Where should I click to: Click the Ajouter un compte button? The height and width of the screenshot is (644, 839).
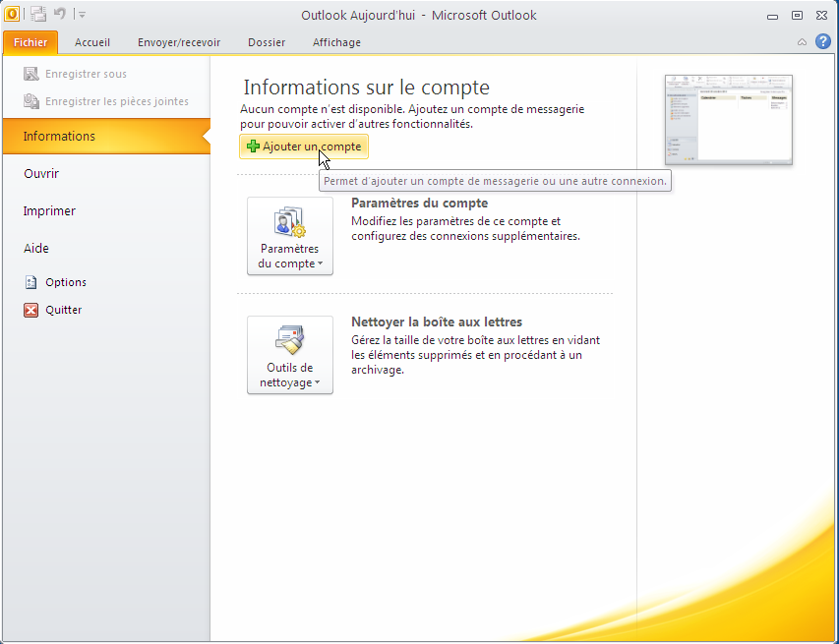tap(304, 146)
